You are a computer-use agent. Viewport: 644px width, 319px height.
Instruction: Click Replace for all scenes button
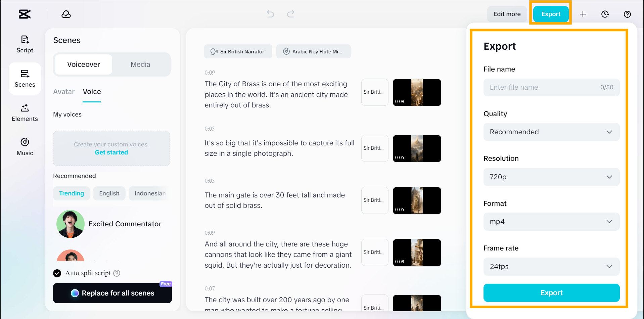click(112, 293)
